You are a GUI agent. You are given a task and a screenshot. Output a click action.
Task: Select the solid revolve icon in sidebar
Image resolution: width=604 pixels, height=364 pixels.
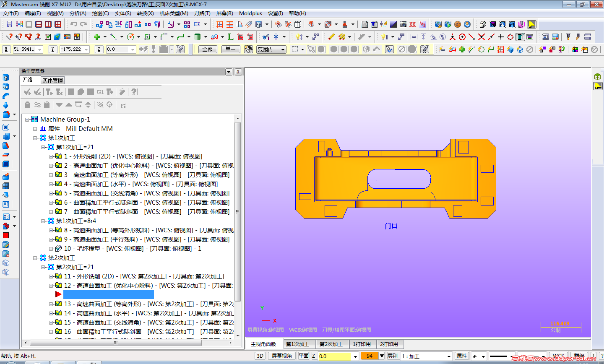click(6, 87)
